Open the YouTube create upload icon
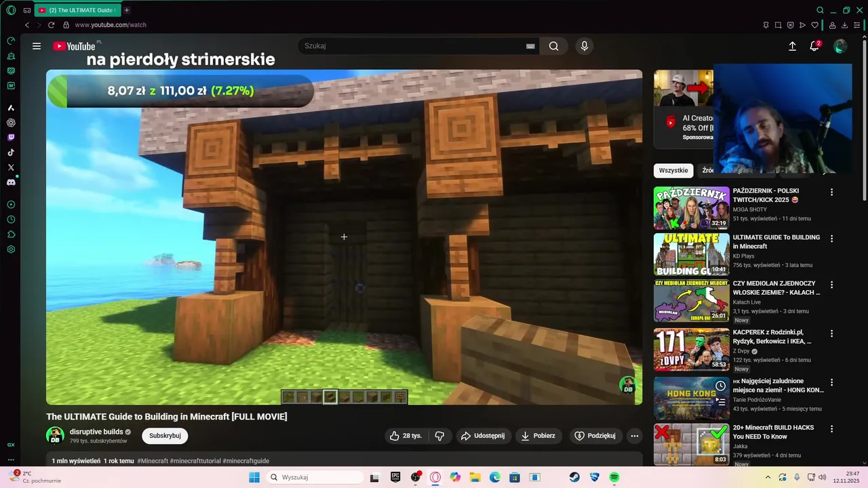The height and width of the screenshot is (488, 868). coord(792,46)
